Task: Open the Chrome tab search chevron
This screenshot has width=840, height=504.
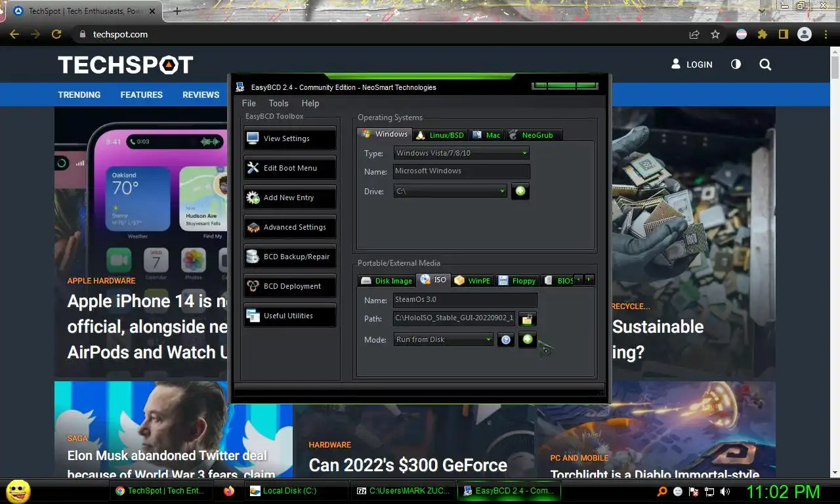Action: pos(761,10)
